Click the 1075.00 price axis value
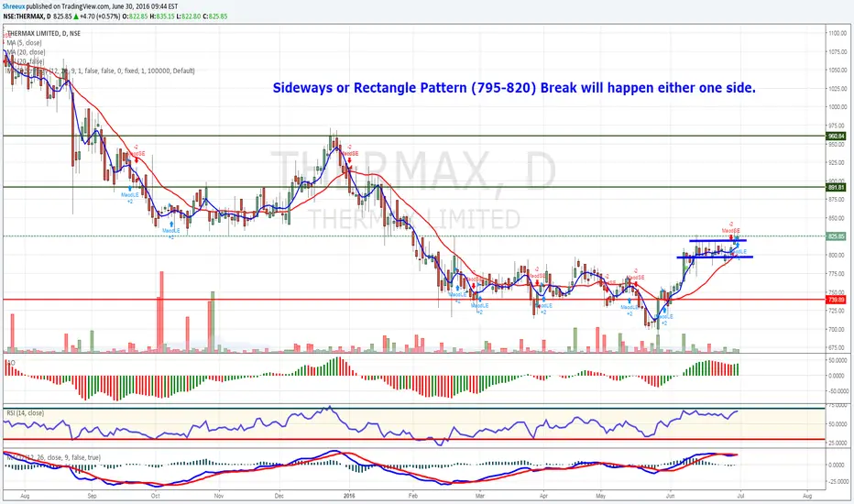Viewport: 854px width, 504px height. tap(838, 51)
